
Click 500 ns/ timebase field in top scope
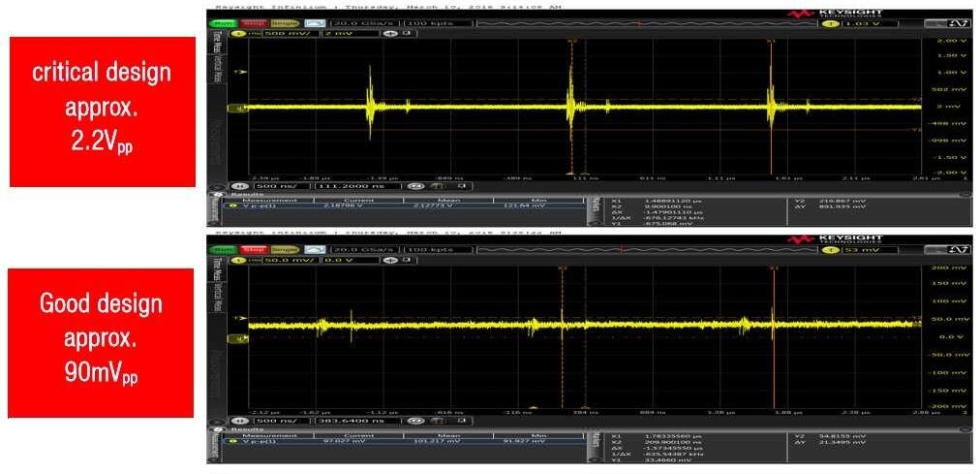point(281,186)
